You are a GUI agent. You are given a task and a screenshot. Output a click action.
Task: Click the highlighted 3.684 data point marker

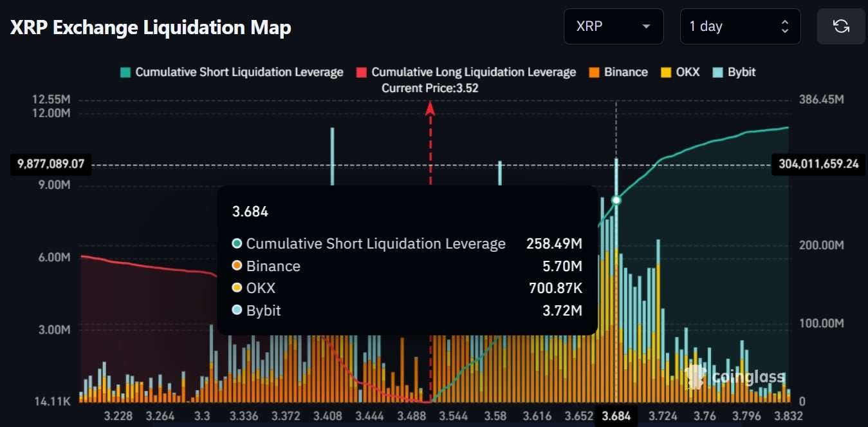(616, 200)
